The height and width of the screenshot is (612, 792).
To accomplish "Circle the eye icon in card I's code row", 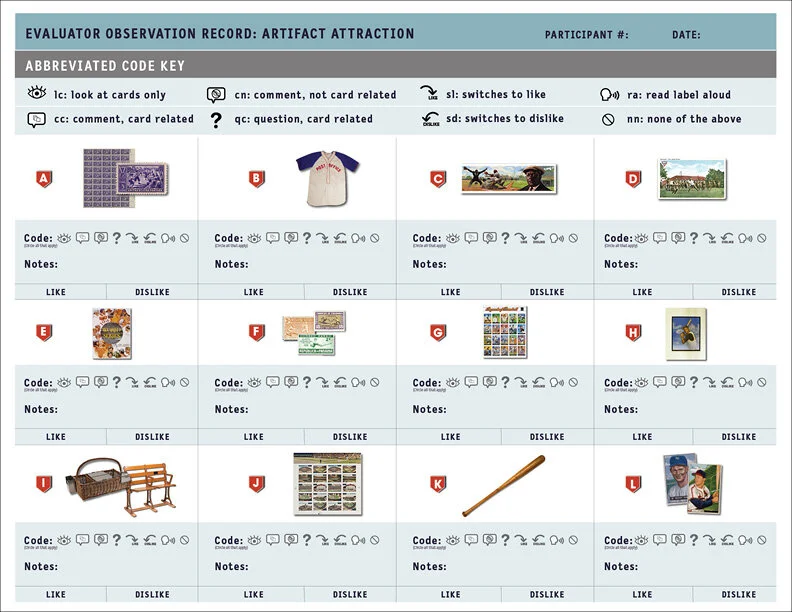I will (x=64, y=540).
